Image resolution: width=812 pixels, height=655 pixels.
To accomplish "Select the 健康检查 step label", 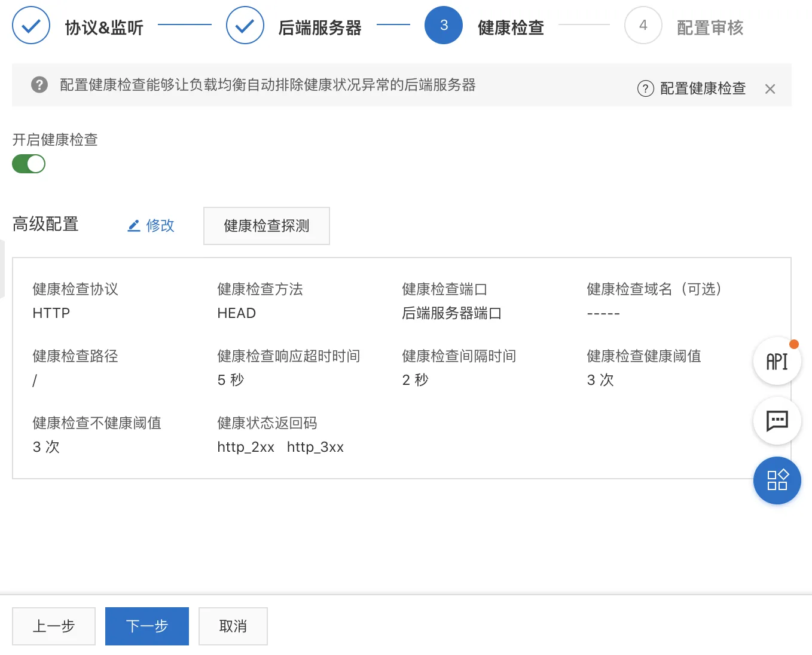I will pyautogui.click(x=511, y=27).
